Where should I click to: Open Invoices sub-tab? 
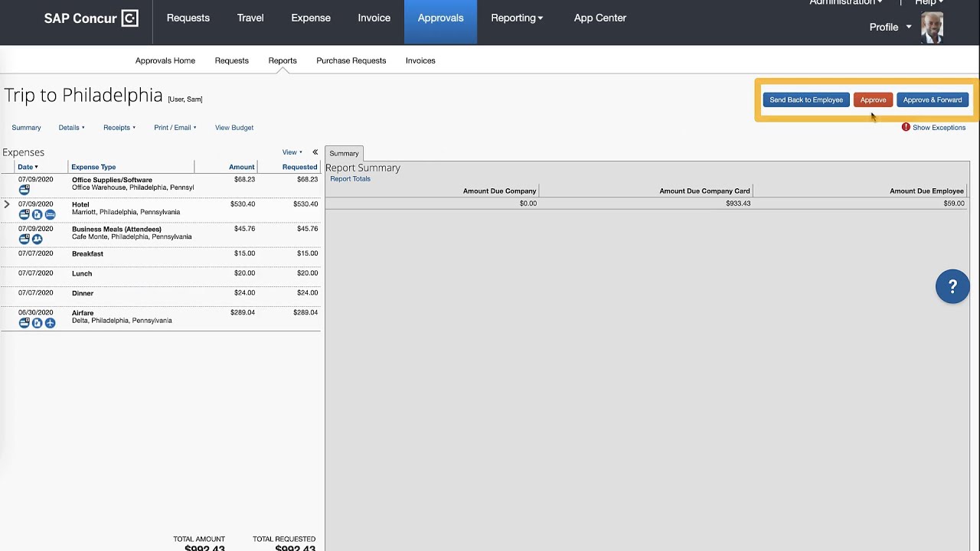coord(420,60)
